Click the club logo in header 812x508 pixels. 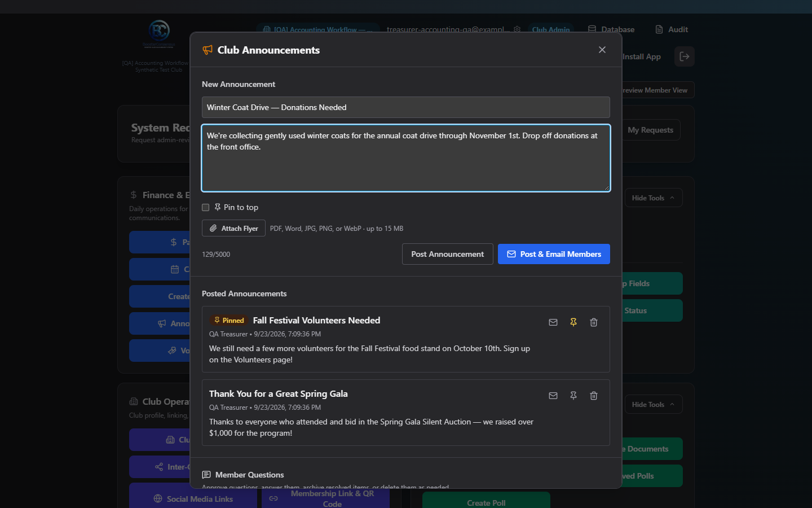159,34
